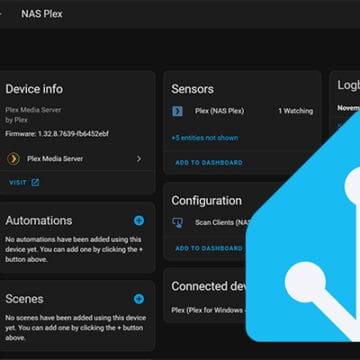Viewport: 360px width, 360px height.
Task: Click the Plex (NAS Plex) sensor icon
Action: tap(177, 111)
